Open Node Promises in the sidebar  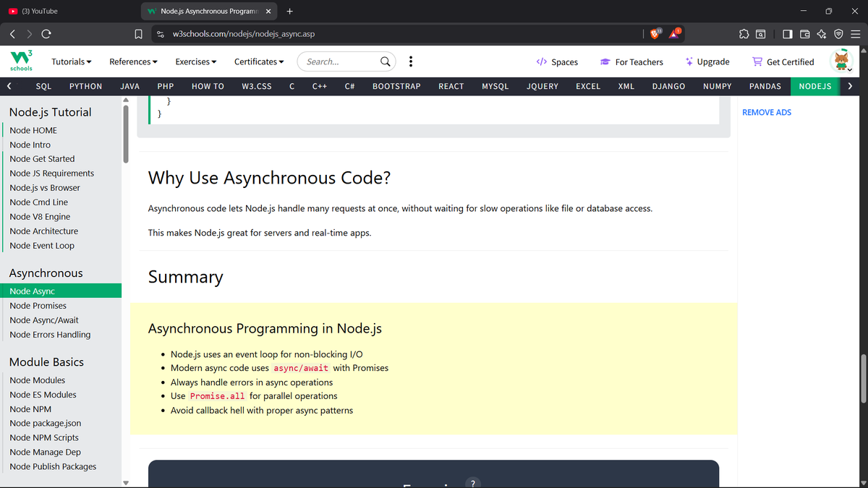[x=38, y=306]
